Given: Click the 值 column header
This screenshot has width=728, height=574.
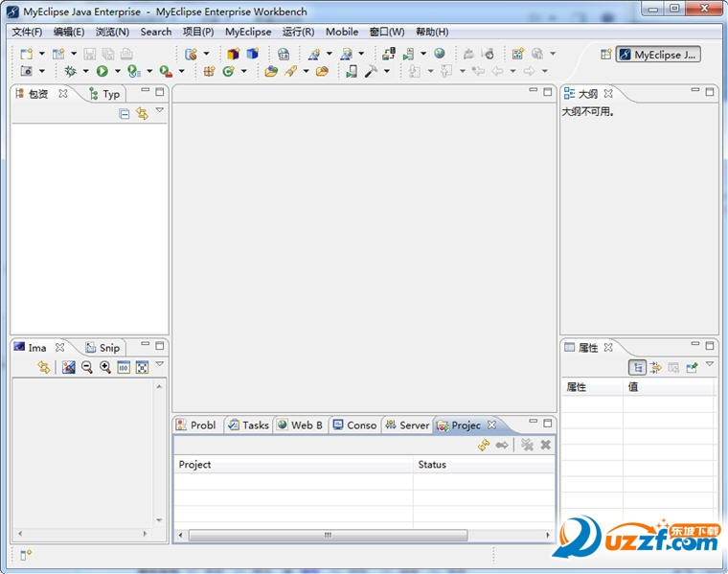Looking at the screenshot, I should (668, 387).
